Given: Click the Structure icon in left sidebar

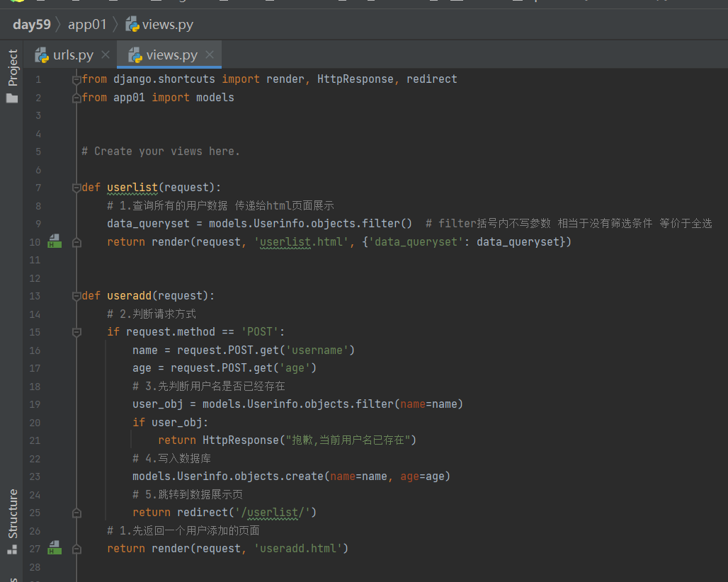Looking at the screenshot, I should 12,549.
